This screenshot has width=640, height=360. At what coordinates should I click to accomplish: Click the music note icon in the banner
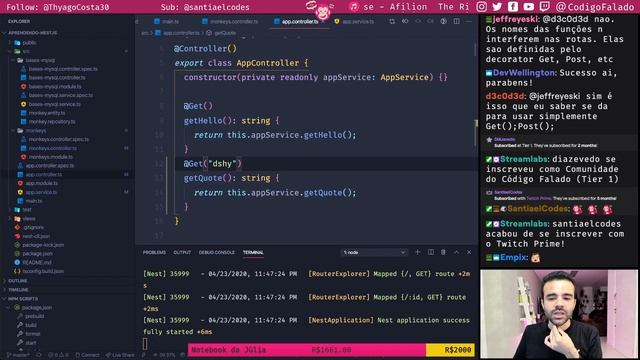[x=354, y=7]
